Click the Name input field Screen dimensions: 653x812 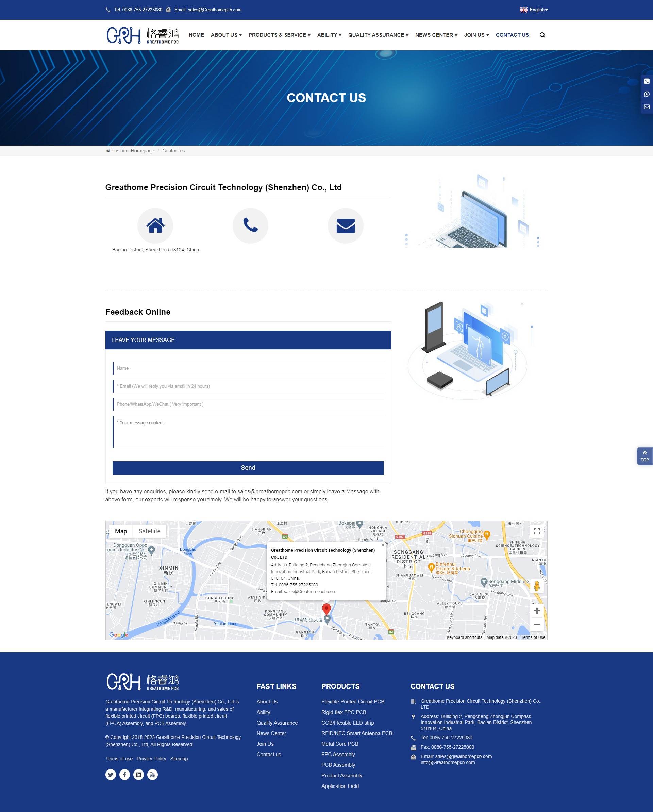pyautogui.click(x=249, y=367)
